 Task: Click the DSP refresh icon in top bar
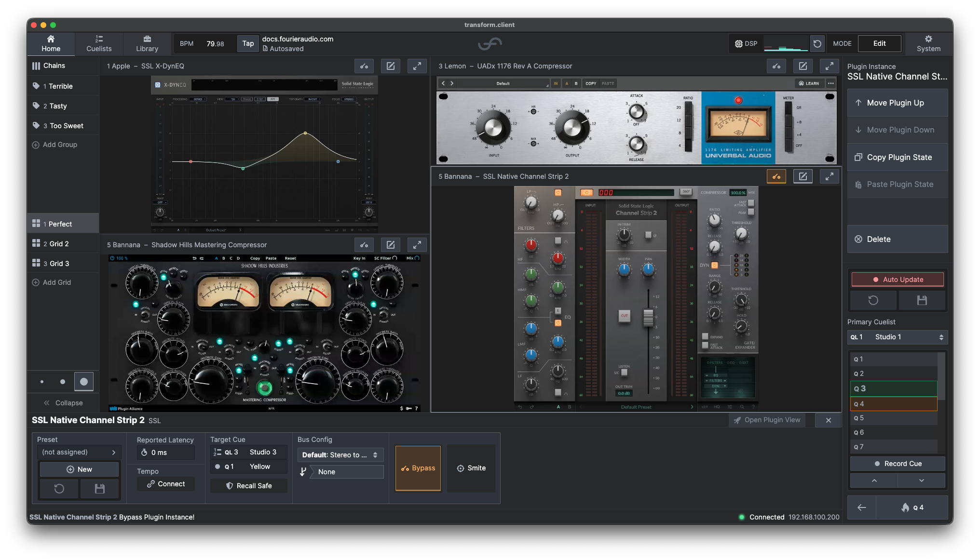click(817, 44)
